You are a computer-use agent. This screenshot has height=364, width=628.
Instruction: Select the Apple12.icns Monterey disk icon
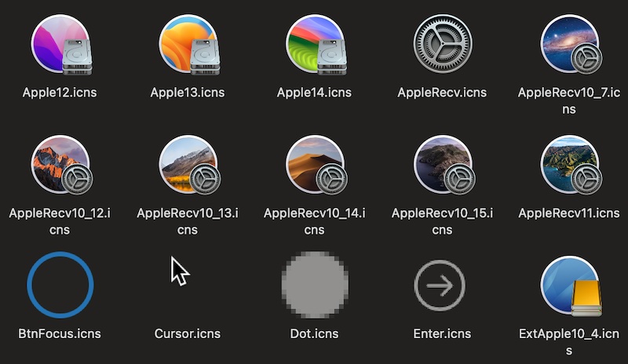[x=61, y=45]
